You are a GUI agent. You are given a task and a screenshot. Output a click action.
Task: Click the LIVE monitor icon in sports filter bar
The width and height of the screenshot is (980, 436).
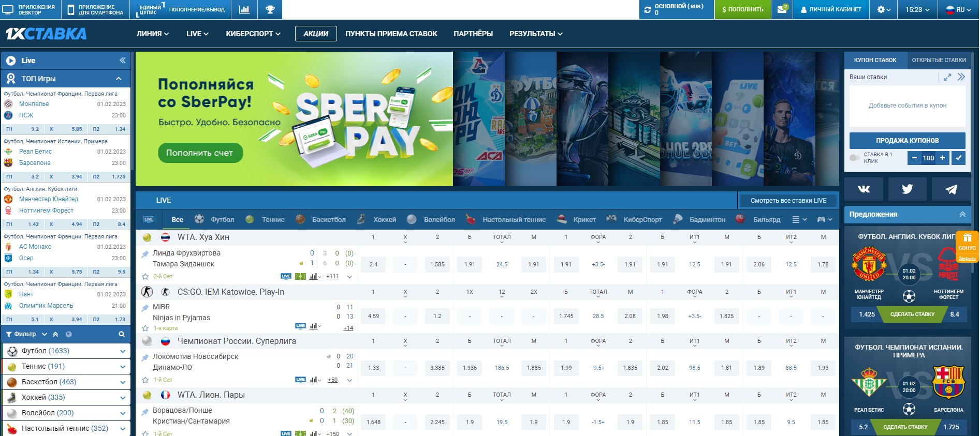pos(149,219)
